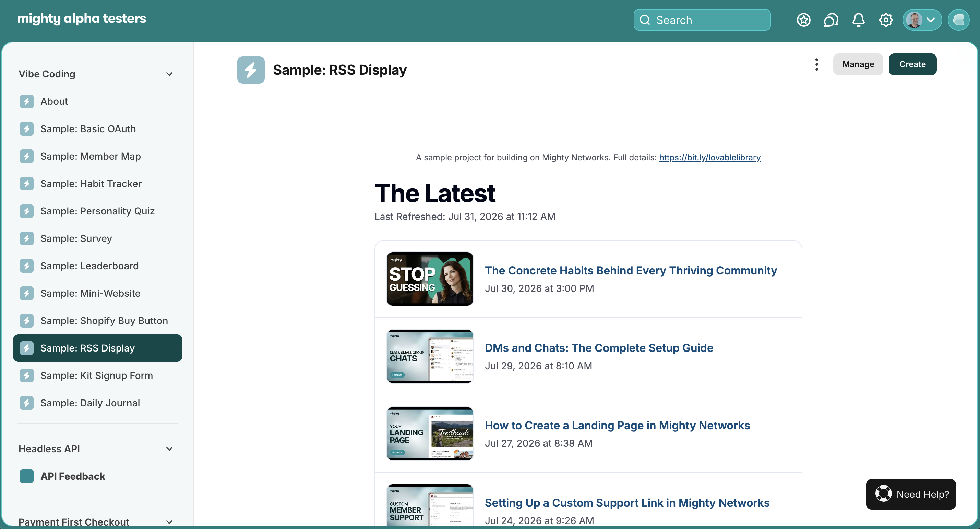The image size is (980, 529).
Task: Open the profile avatar dropdown
Action: pos(922,20)
